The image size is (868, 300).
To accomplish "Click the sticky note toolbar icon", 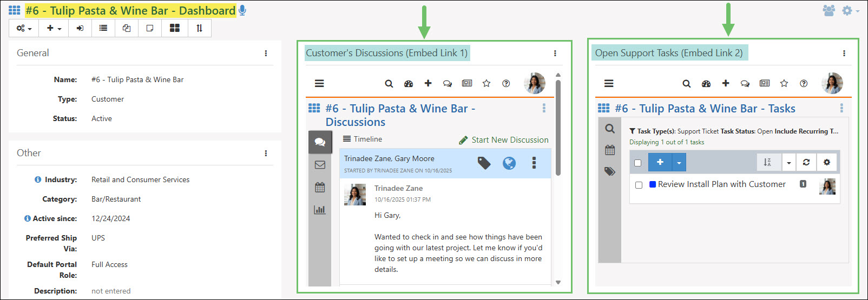I will [x=150, y=28].
